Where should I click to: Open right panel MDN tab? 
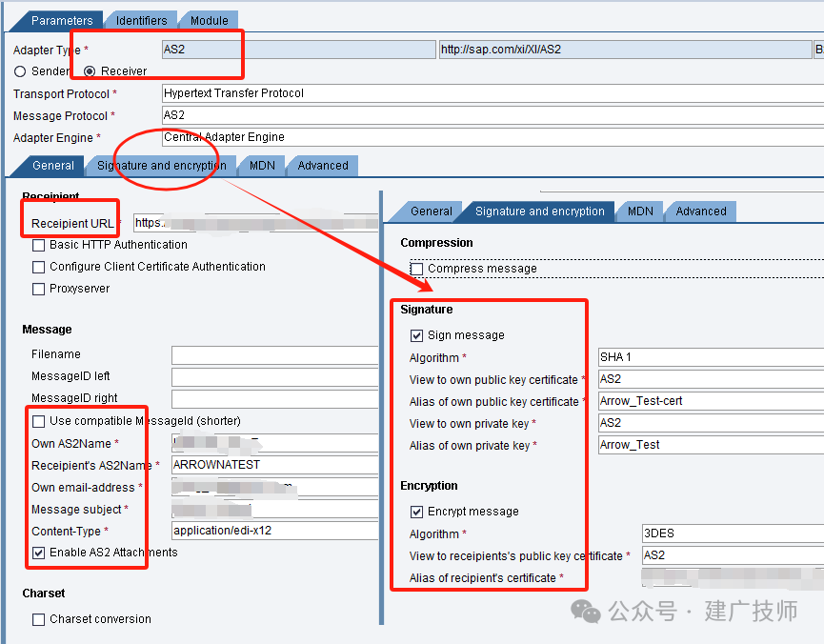(640, 211)
